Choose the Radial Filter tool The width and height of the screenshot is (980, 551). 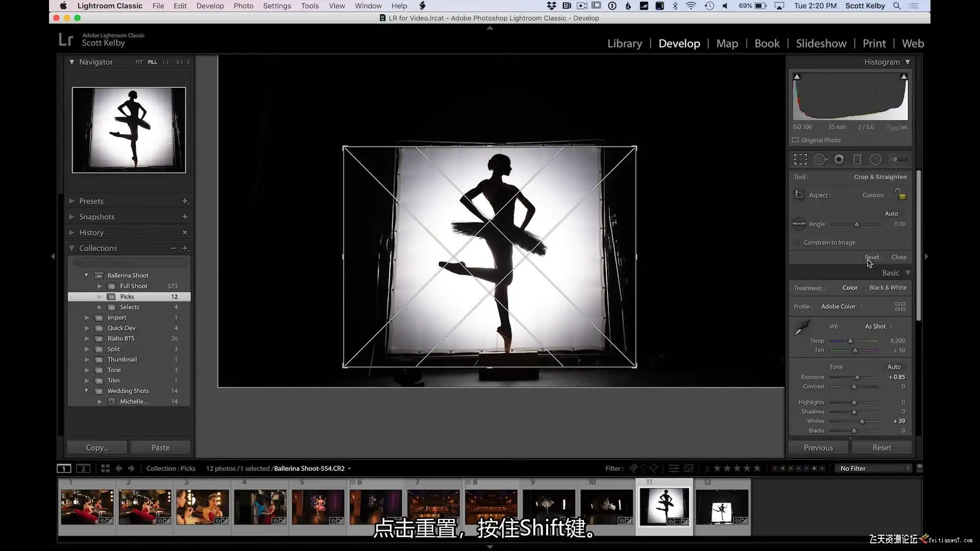pyautogui.click(x=875, y=160)
